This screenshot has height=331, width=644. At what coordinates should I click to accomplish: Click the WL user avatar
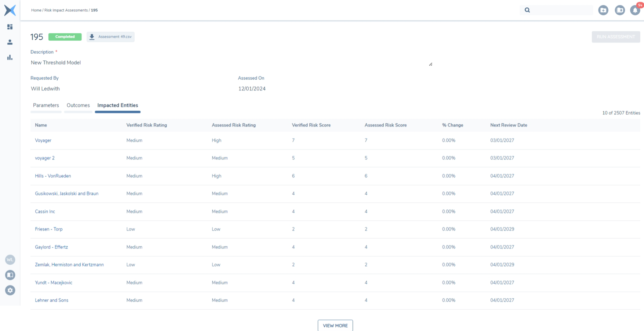click(10, 260)
